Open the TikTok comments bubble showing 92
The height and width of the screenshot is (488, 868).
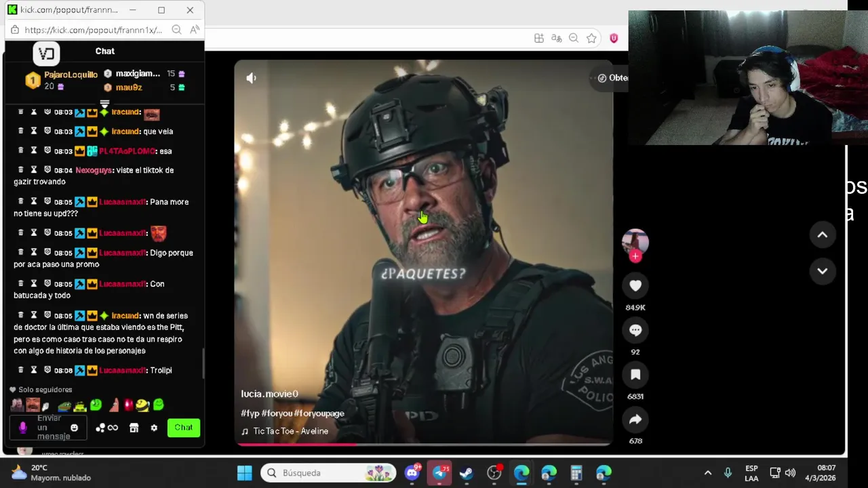[635, 330]
